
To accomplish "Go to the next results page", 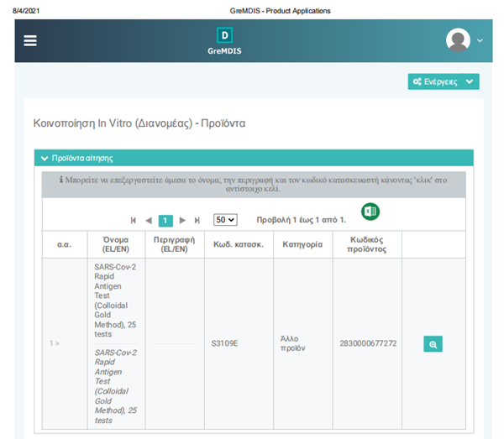I will [x=182, y=220].
